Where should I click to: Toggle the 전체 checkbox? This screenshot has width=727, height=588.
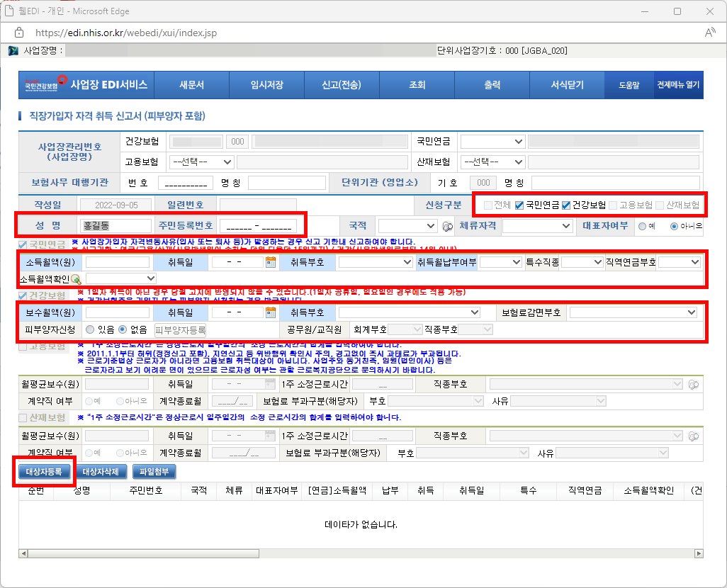[488, 205]
